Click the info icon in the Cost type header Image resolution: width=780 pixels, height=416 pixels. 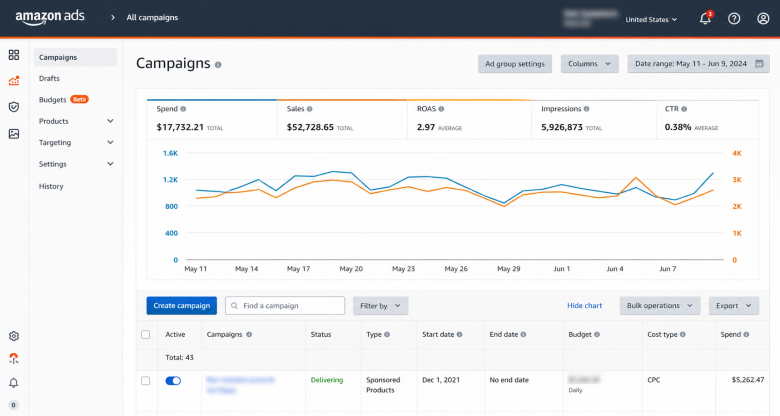pyautogui.click(x=682, y=334)
